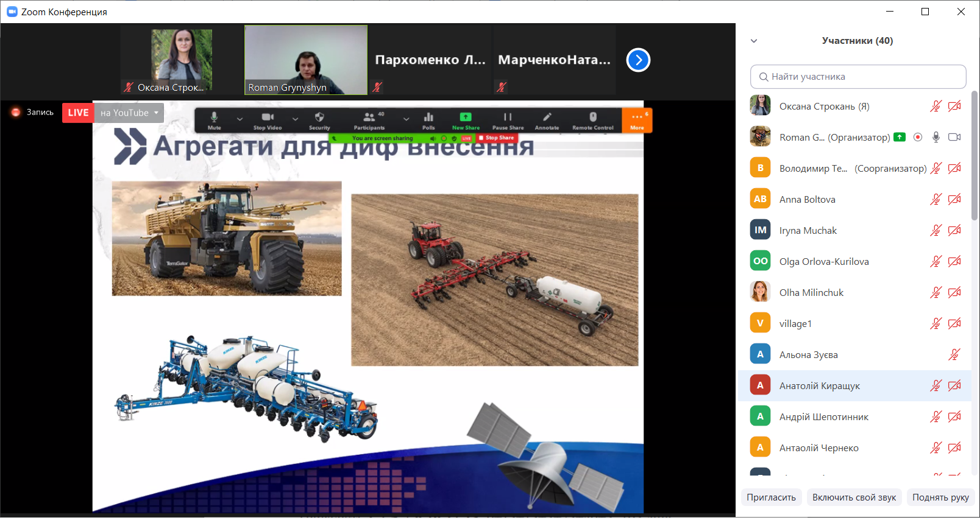Click Анатолій Киращук's muted microphone icon
Viewport: 980px width, 520px height.
(936, 385)
